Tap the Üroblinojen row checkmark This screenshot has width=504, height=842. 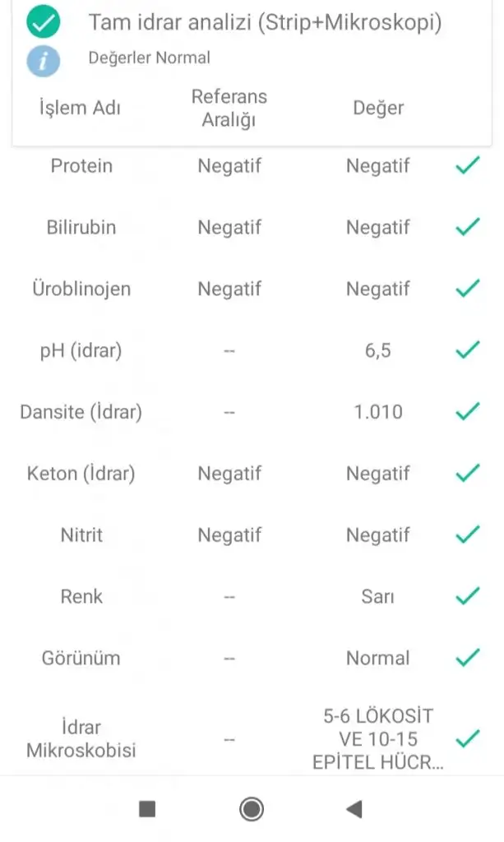coord(467,289)
